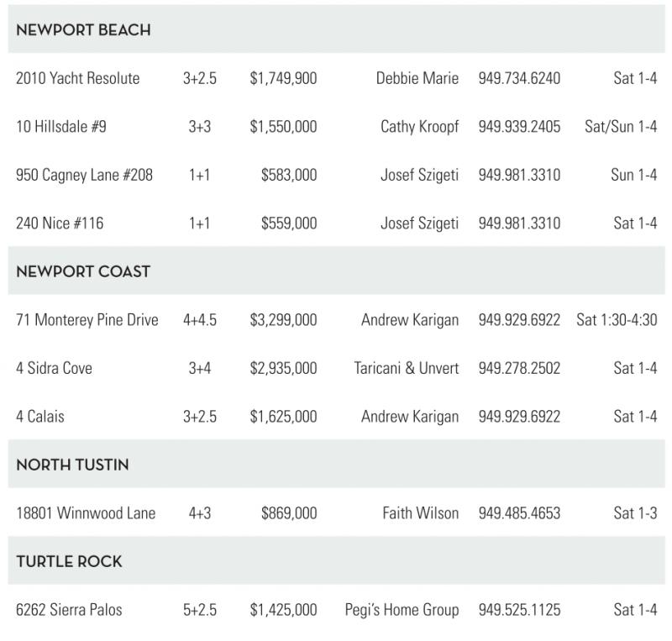
Task: Click the 6262 Sierra Palos address
Action: coord(69,610)
